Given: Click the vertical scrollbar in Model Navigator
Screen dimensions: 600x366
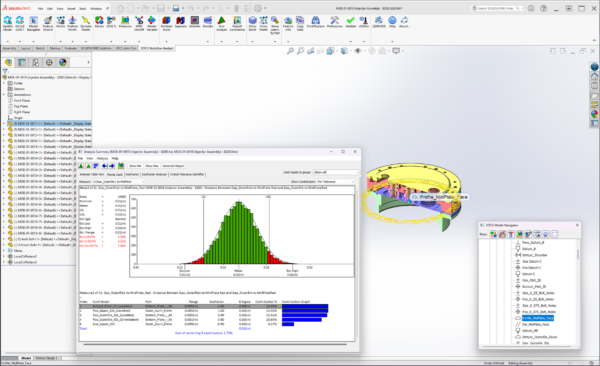Looking at the screenshot, I should [x=578, y=253].
